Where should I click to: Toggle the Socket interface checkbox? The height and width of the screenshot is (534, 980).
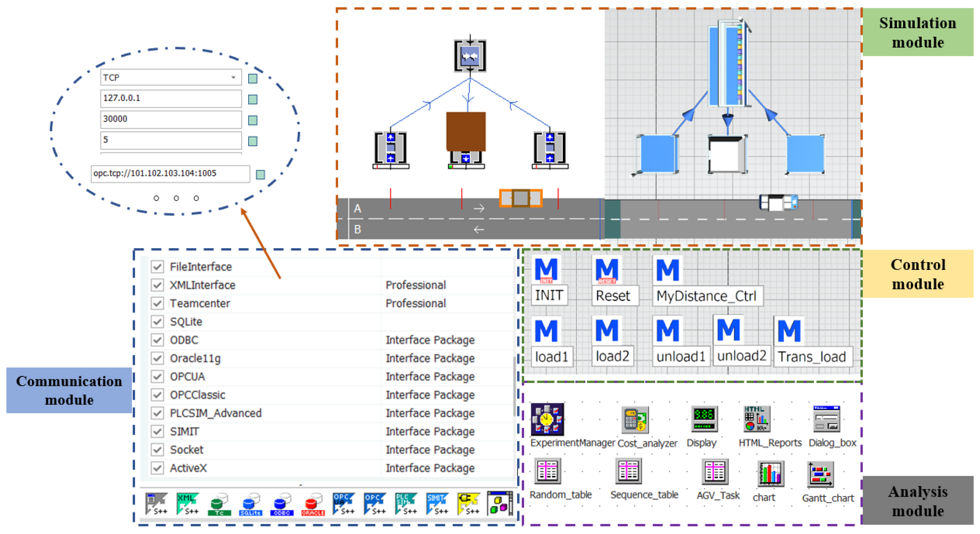coord(157,449)
